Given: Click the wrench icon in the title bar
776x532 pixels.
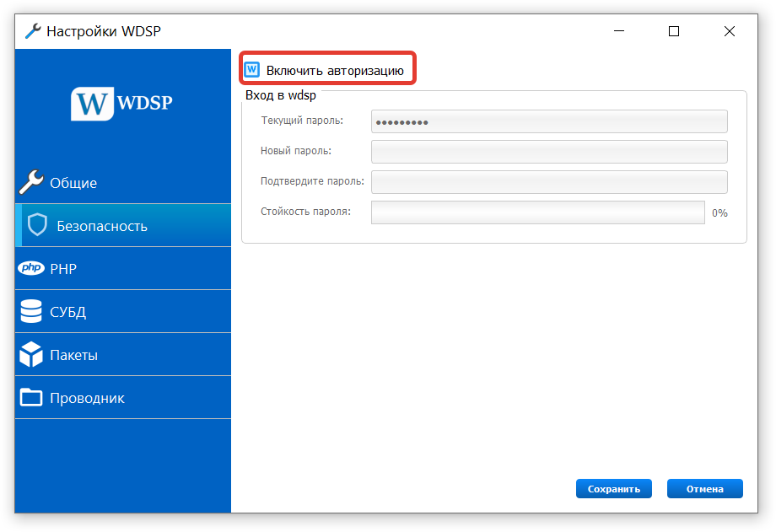Looking at the screenshot, I should tap(33, 31).
